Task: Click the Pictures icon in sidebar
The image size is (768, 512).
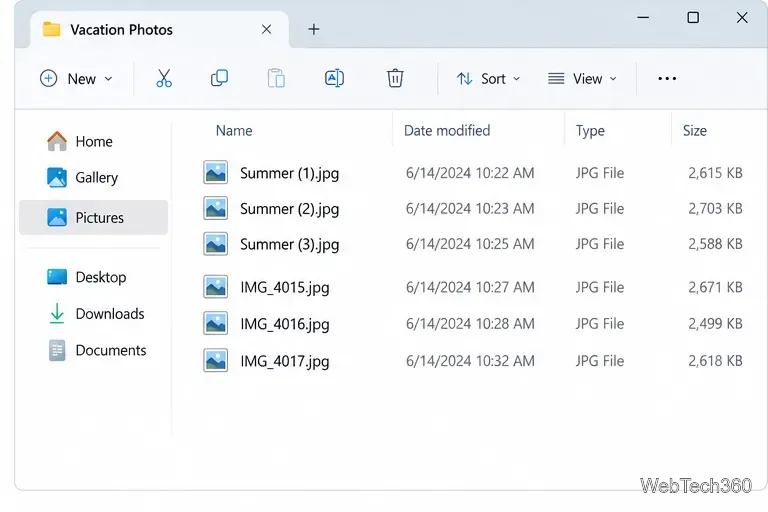Action: [57, 217]
